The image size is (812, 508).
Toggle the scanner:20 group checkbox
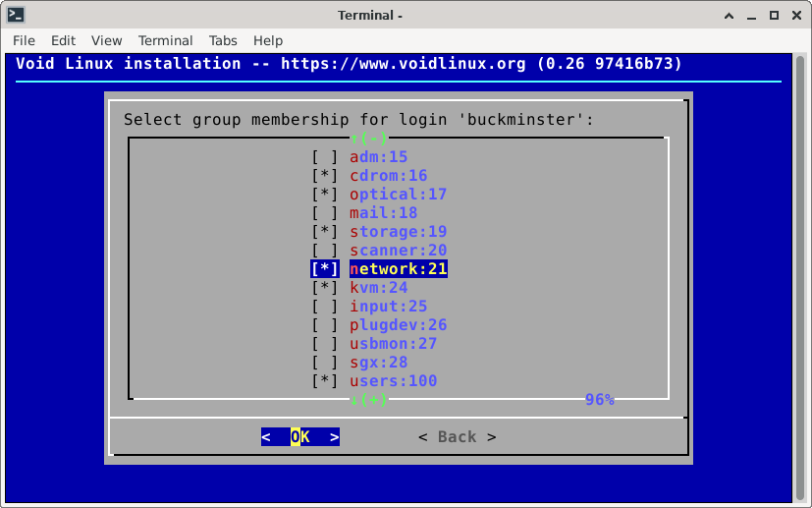click(325, 251)
